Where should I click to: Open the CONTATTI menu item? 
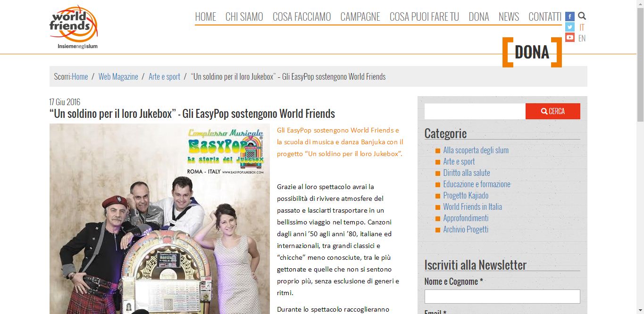545,17
